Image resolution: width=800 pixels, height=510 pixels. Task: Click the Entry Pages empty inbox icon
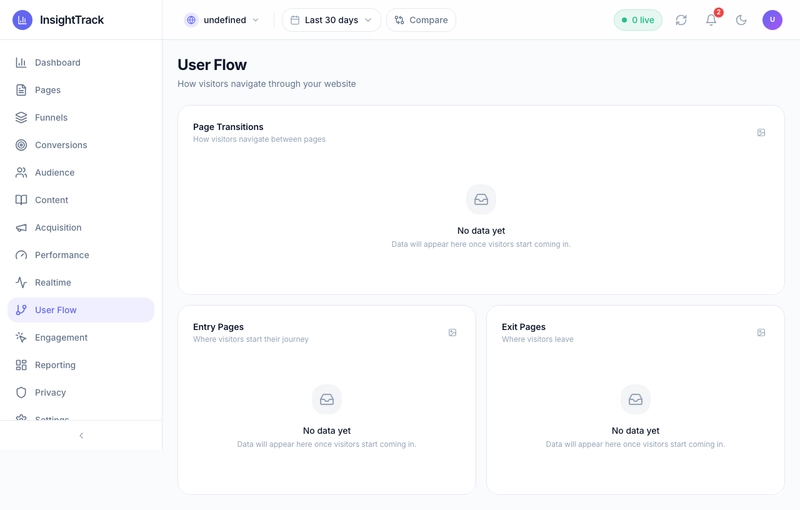tap(327, 399)
